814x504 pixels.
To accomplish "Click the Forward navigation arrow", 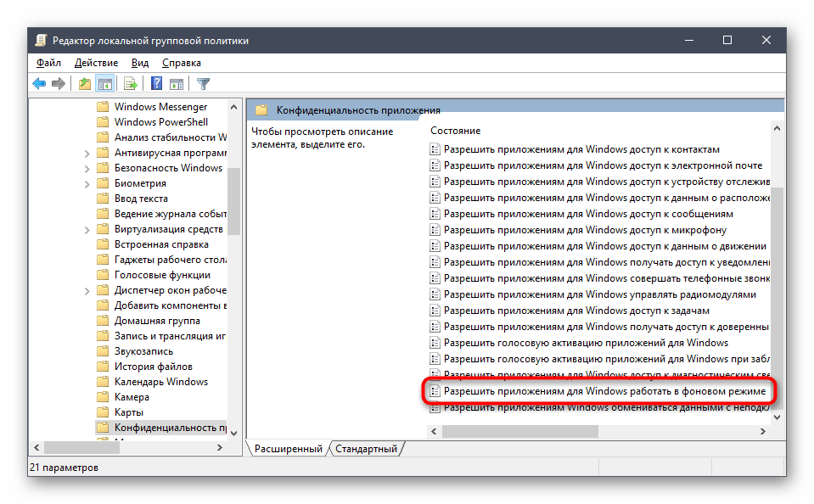I will [x=58, y=83].
